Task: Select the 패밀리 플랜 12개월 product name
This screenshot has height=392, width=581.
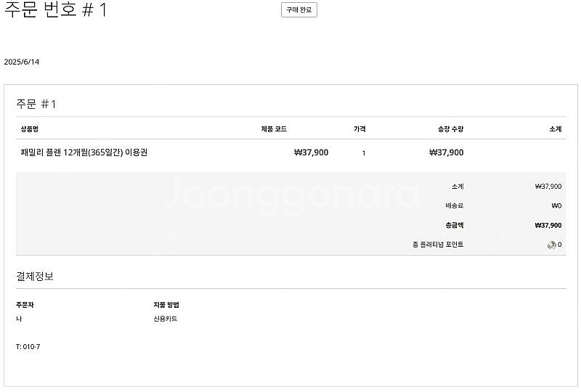Action: coord(84,152)
